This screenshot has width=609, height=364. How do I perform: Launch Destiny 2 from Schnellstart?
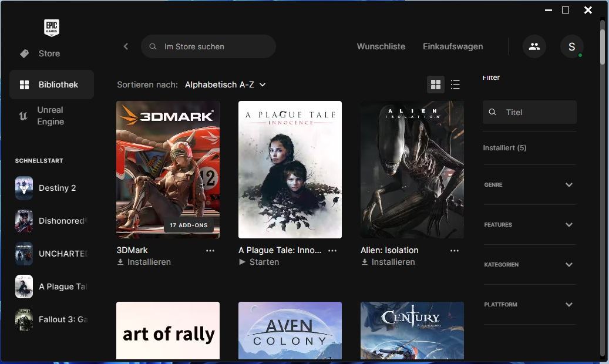pos(51,188)
